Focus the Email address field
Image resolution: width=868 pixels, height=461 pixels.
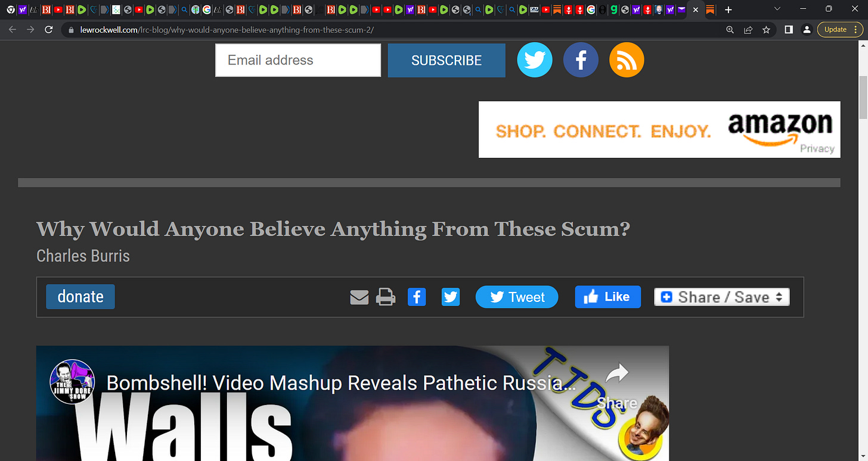[x=298, y=60]
